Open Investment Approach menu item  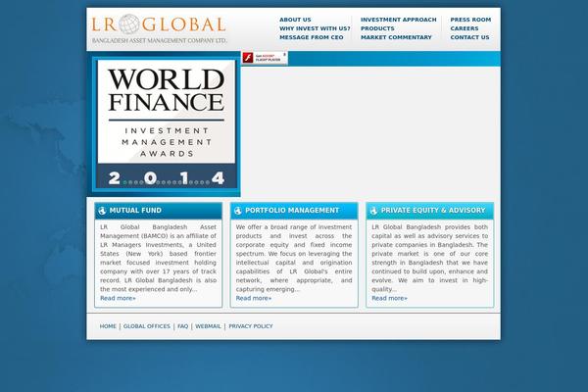(399, 20)
